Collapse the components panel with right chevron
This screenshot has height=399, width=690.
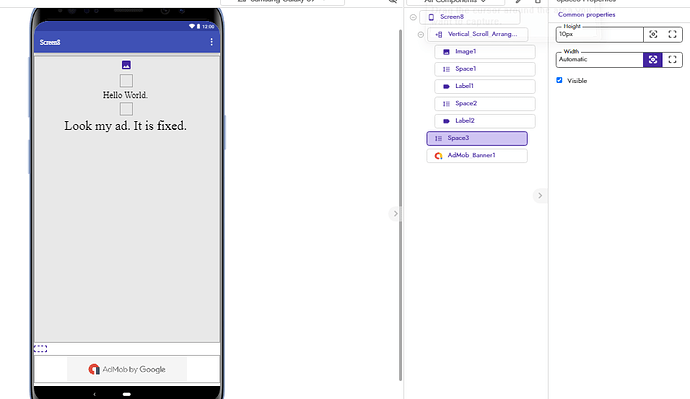pyautogui.click(x=540, y=196)
